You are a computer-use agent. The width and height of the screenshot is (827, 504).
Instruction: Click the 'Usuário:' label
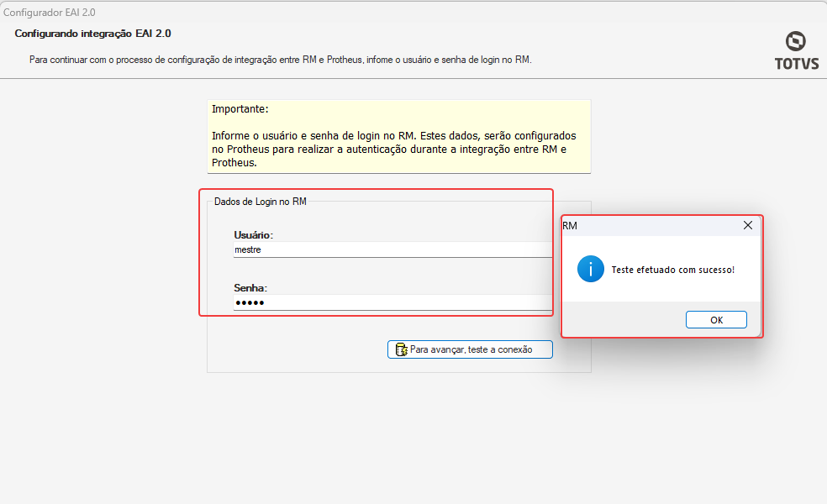253,235
